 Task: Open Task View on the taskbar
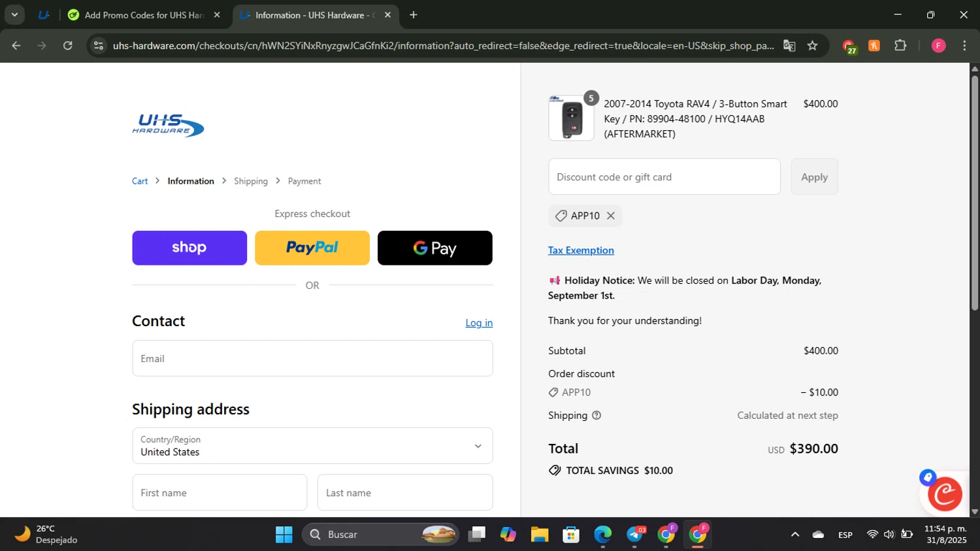pos(478,535)
